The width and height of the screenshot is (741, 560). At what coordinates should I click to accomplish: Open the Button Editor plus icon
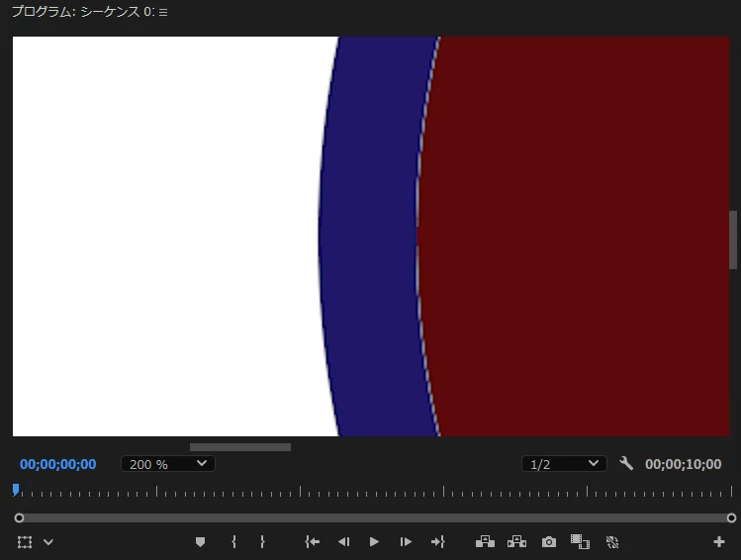pos(719,542)
